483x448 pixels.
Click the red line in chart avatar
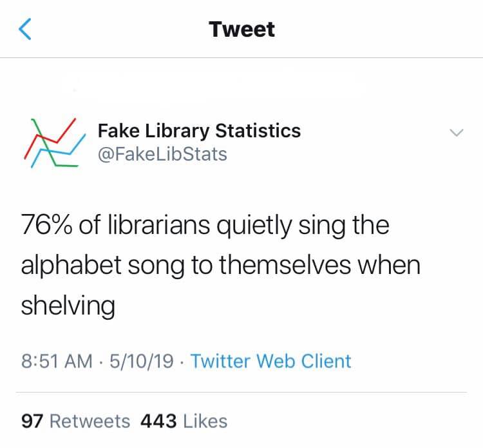tap(50, 138)
